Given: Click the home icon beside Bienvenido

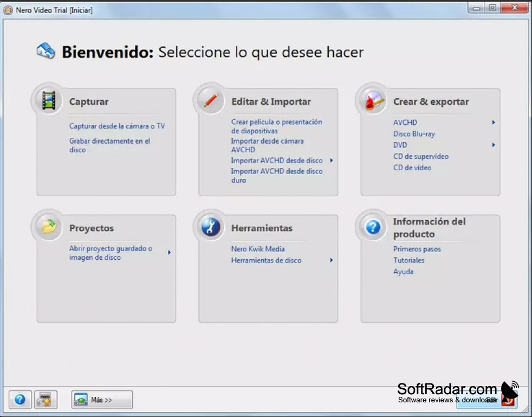Looking at the screenshot, I should (x=46, y=51).
